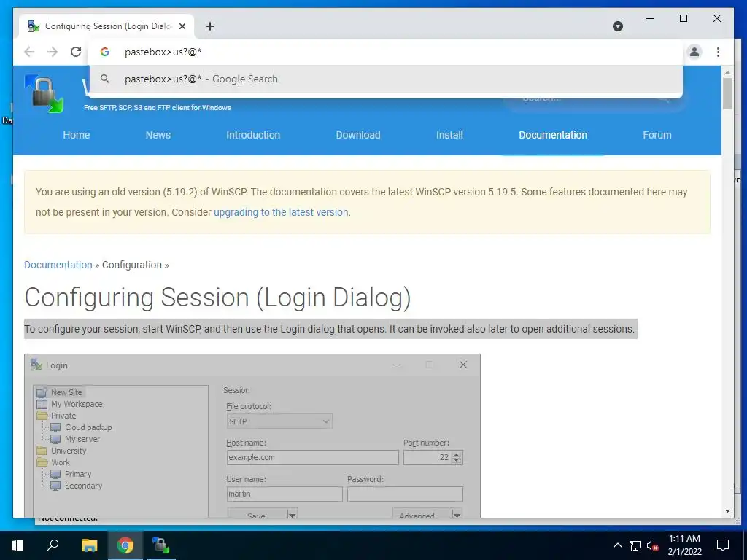Open Chrome's three-dot menu
747x560 pixels.
coord(718,52)
